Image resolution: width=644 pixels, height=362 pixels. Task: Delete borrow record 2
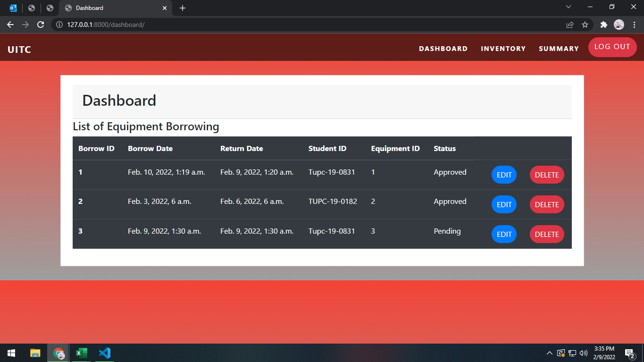click(547, 204)
